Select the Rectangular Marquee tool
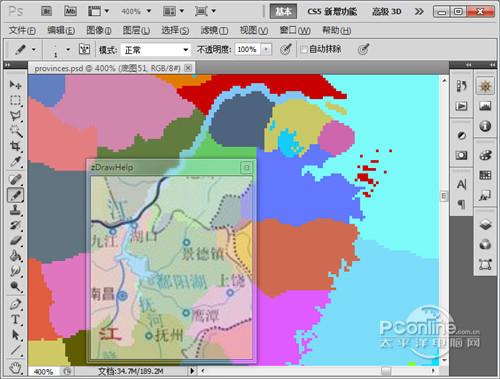 coord(15,100)
